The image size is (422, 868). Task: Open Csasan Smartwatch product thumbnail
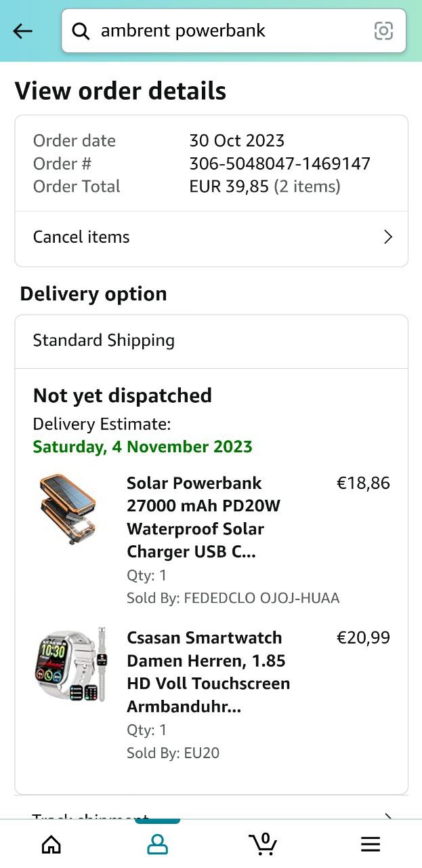71,665
